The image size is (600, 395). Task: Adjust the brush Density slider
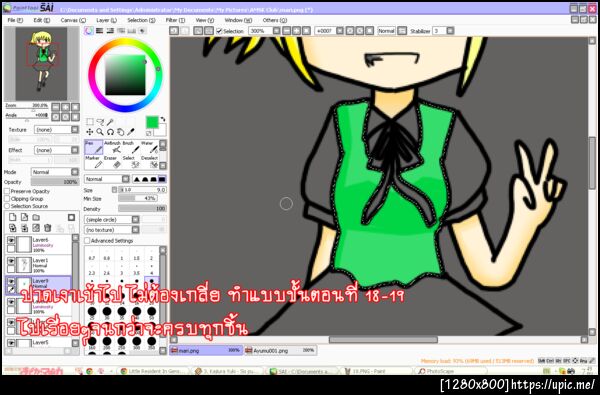coord(142,209)
